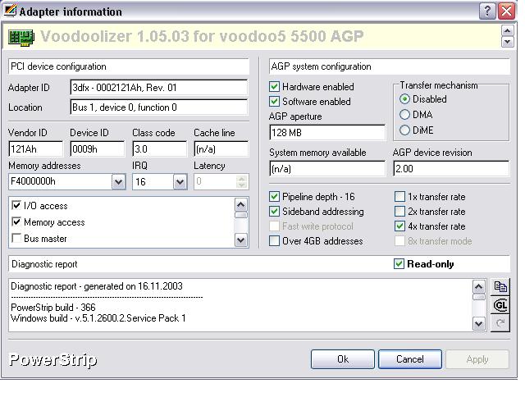Toggle Memory access checkbox
This screenshot has height=420, width=525.
(16, 221)
